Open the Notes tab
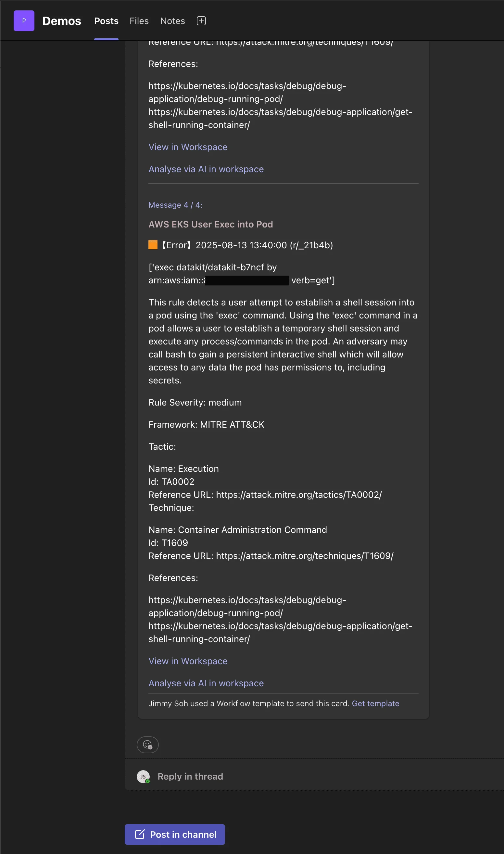 (x=172, y=21)
